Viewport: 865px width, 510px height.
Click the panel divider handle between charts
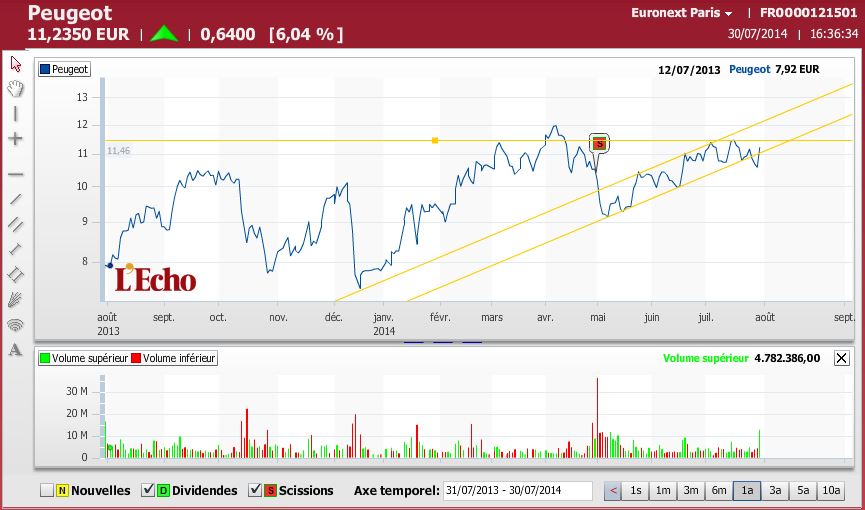click(443, 343)
